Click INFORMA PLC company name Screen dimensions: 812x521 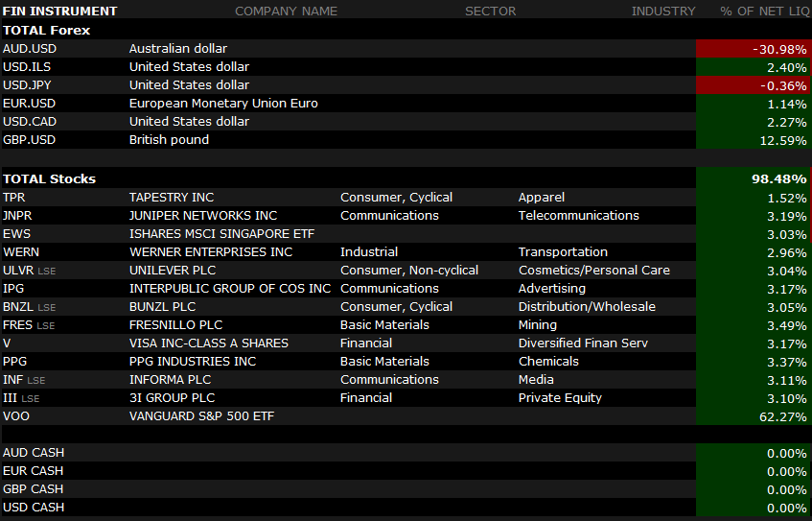[x=170, y=380]
